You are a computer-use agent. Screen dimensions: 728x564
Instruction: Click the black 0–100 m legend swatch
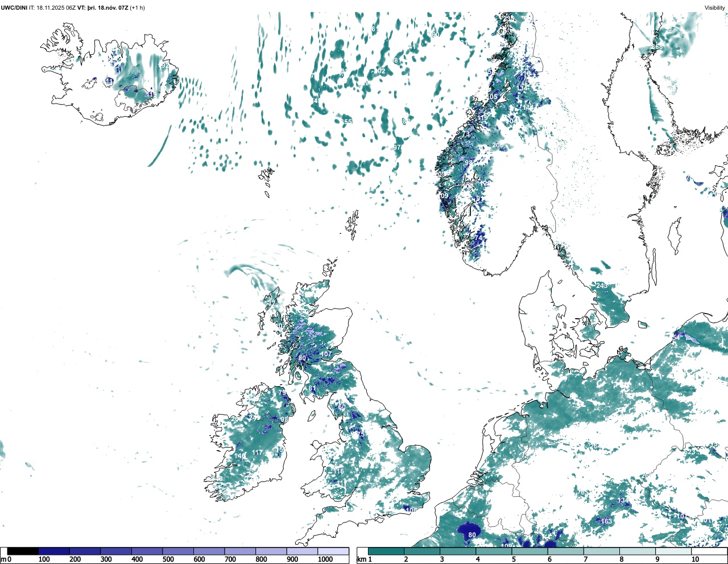point(23,551)
